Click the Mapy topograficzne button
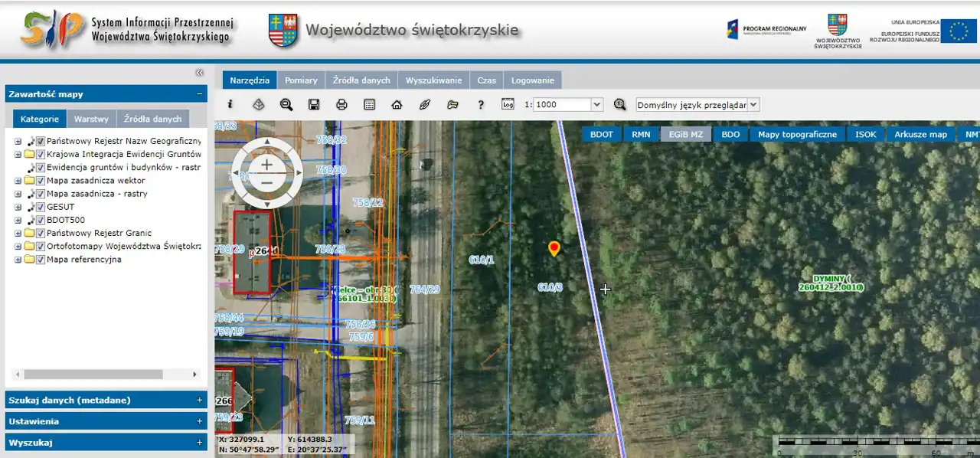 (797, 134)
